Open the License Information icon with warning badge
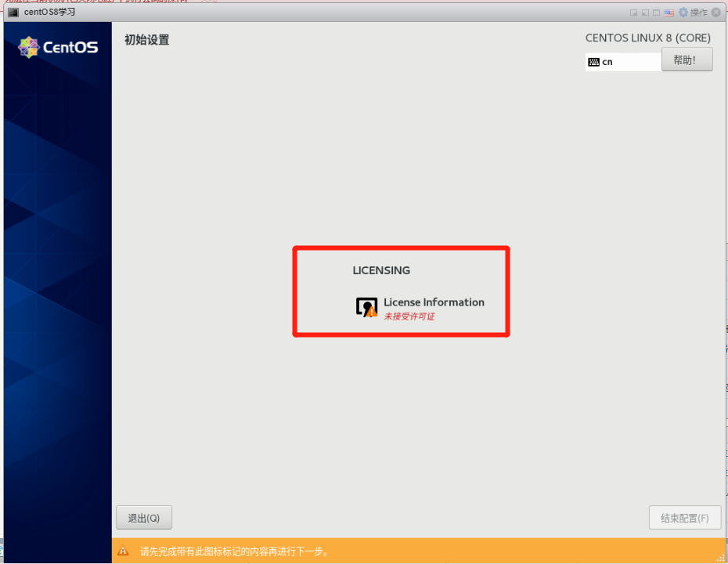 [367, 308]
